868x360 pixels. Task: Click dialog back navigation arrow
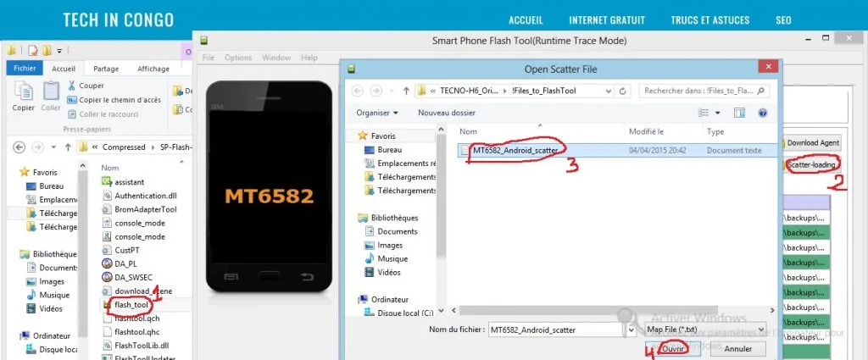(358, 91)
